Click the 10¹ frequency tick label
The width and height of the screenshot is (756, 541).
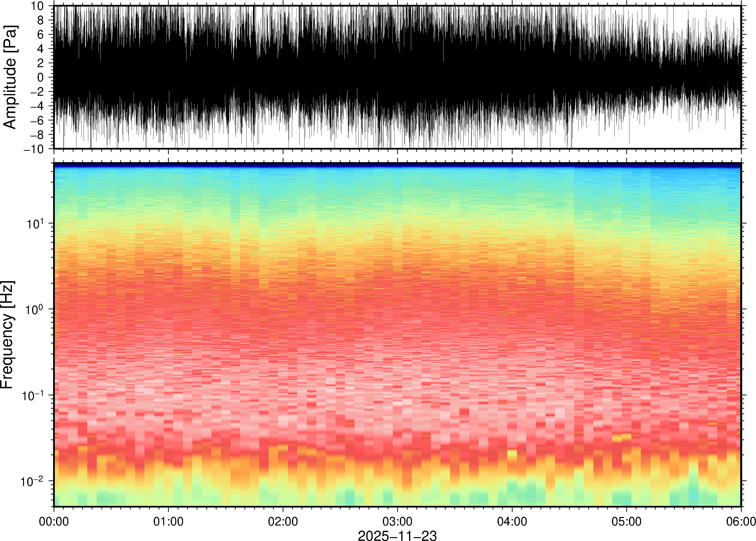[35, 223]
